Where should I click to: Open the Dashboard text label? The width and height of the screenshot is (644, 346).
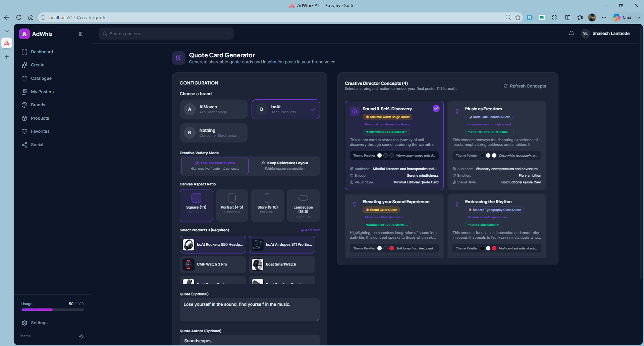tap(42, 52)
